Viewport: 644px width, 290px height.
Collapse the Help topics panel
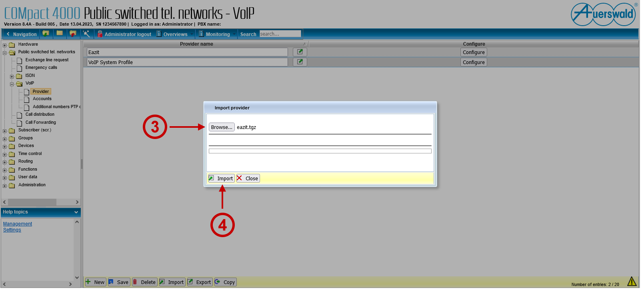tap(76, 213)
